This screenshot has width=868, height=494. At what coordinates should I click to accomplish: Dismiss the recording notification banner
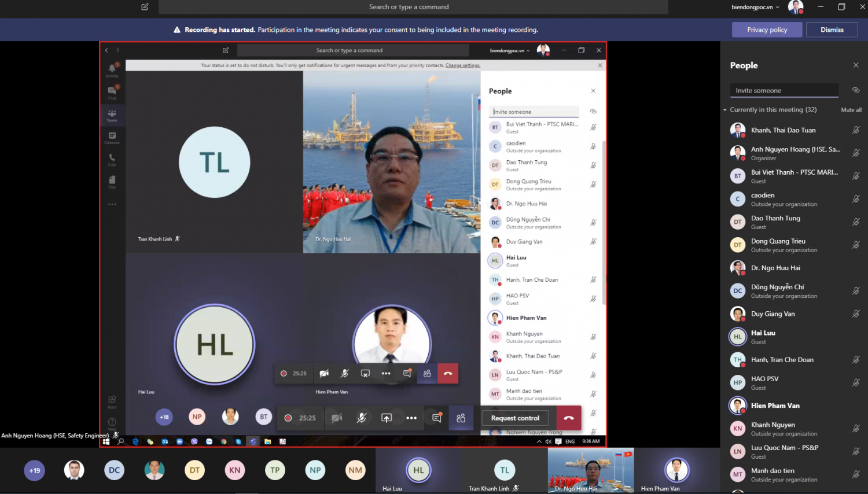click(x=832, y=30)
